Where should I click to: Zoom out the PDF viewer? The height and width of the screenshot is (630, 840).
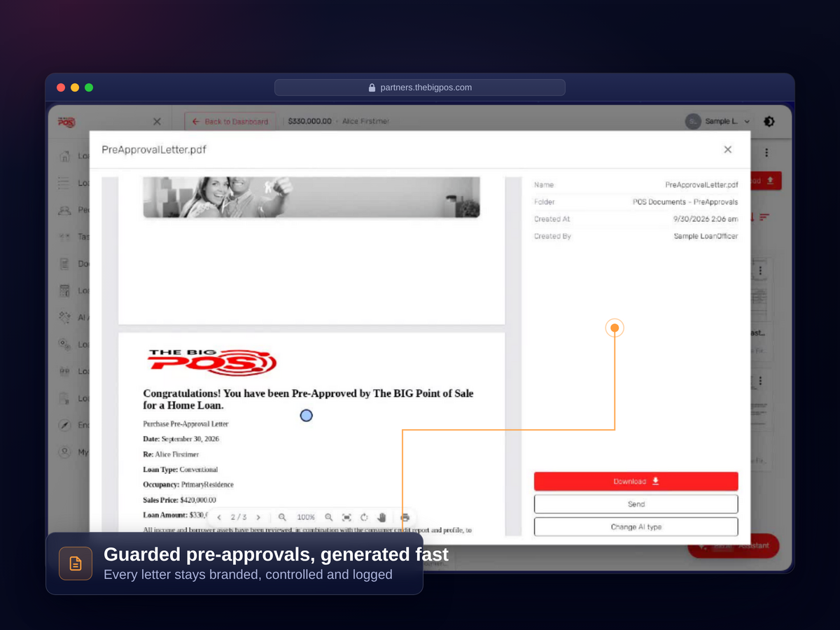pos(282,517)
